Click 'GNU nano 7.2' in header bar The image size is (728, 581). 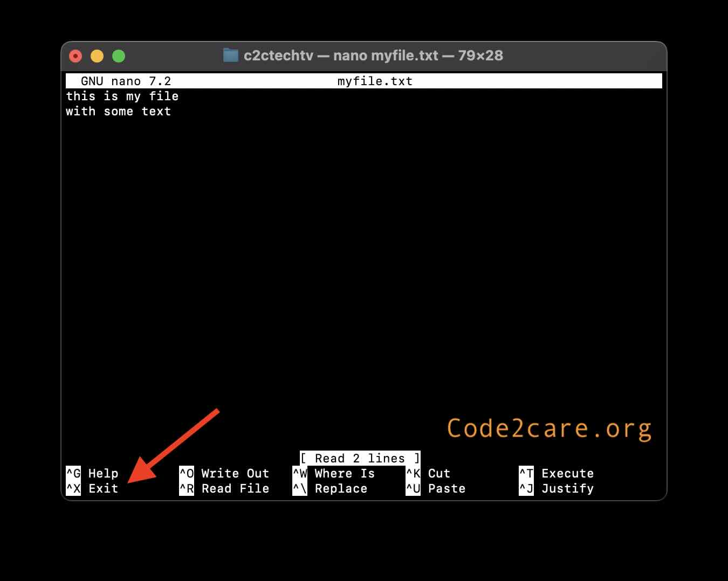click(126, 81)
